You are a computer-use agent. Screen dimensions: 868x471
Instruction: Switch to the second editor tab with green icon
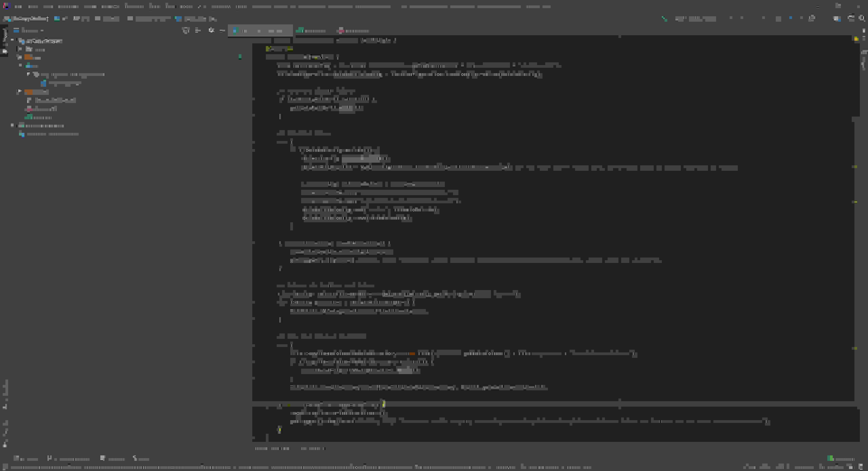coord(312,31)
